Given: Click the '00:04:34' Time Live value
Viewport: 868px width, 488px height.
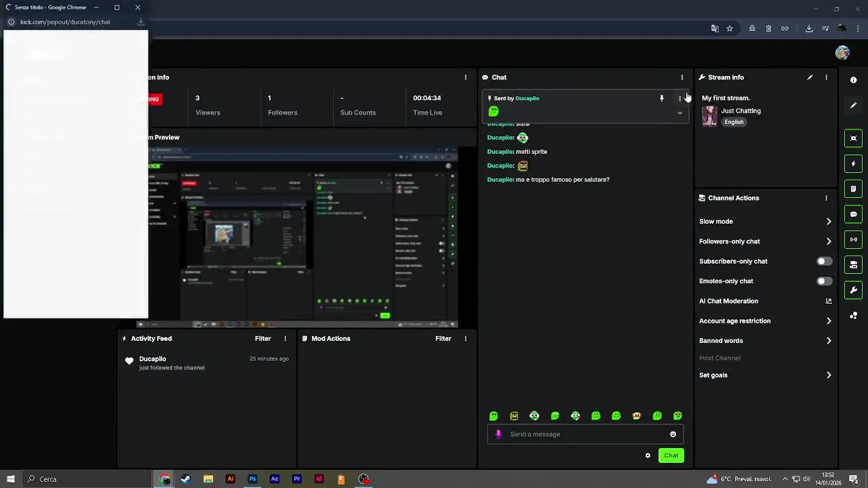Looking at the screenshot, I should pyautogui.click(x=427, y=98).
